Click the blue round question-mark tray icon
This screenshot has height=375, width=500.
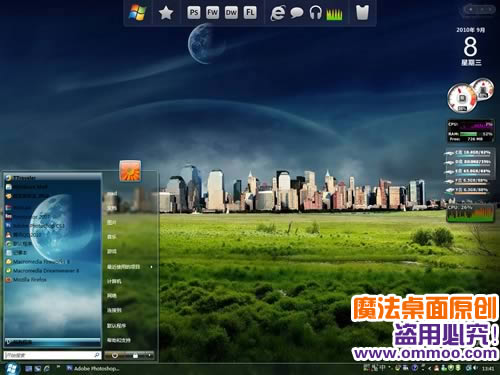pos(414,368)
